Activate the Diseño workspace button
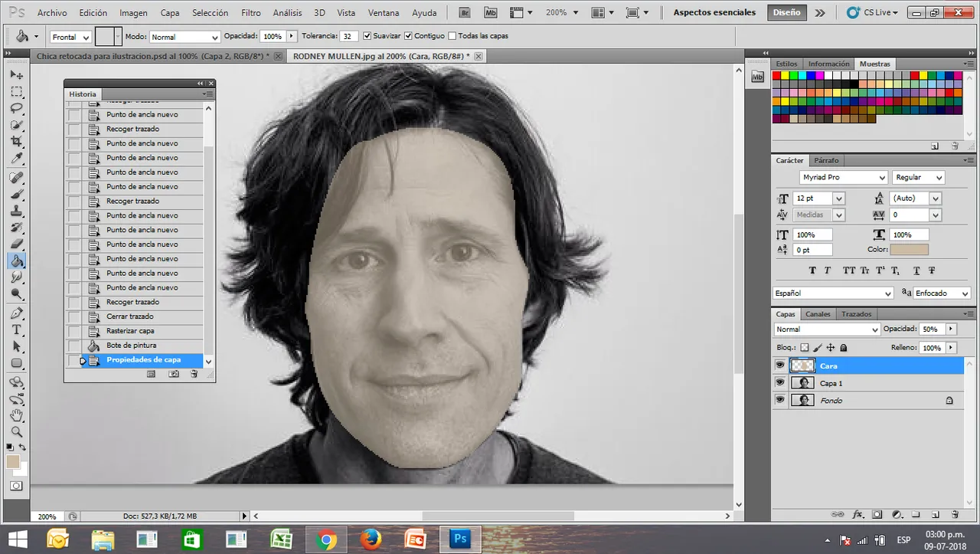The width and height of the screenshot is (980, 554). [786, 12]
